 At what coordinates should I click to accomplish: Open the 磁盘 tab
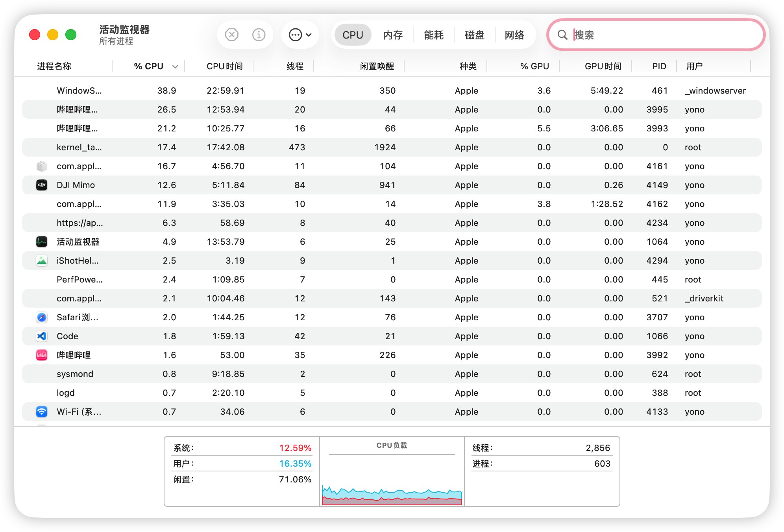point(474,35)
